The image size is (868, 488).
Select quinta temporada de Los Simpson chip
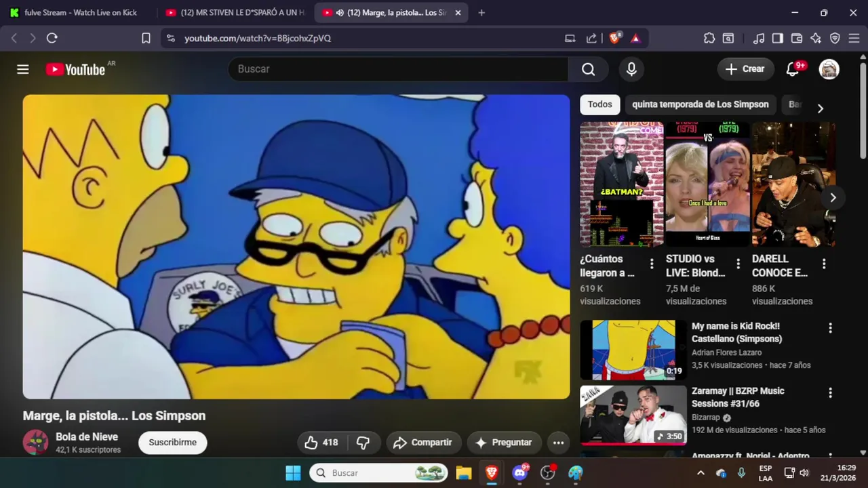coord(701,104)
